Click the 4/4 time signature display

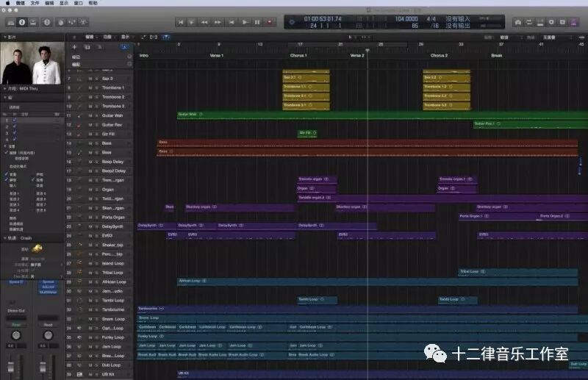coord(431,19)
